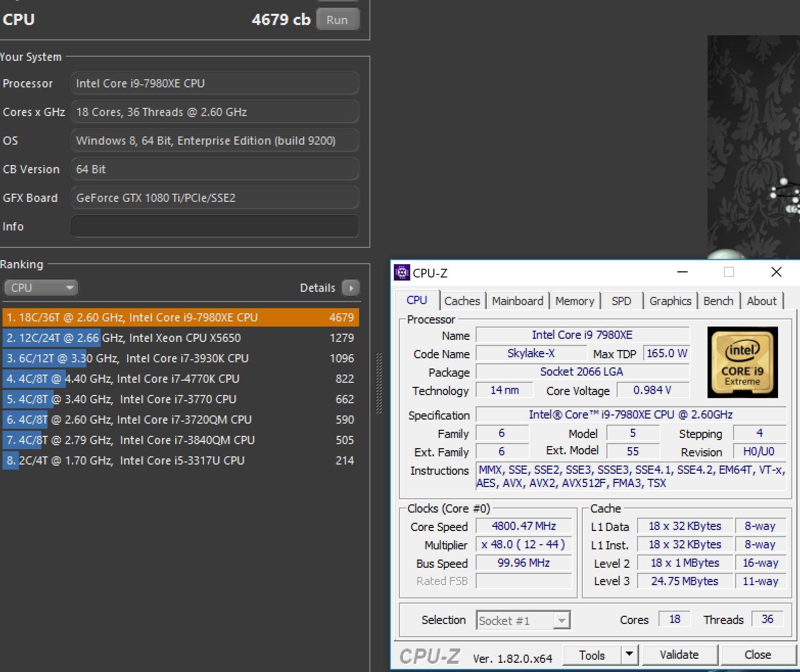Click the Code Name value Skylake-X
The width and height of the screenshot is (800, 672).
(x=531, y=353)
